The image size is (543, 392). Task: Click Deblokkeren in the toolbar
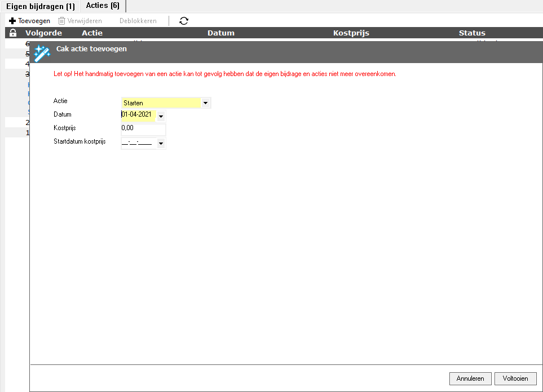(x=138, y=21)
